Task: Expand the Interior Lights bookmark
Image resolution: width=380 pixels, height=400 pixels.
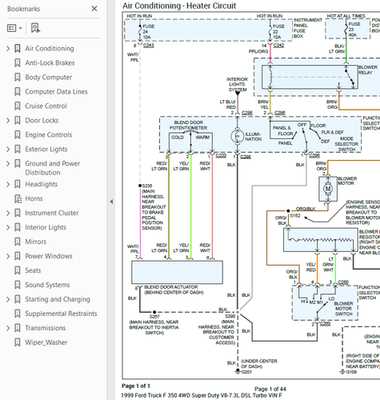Action: tap(8, 227)
